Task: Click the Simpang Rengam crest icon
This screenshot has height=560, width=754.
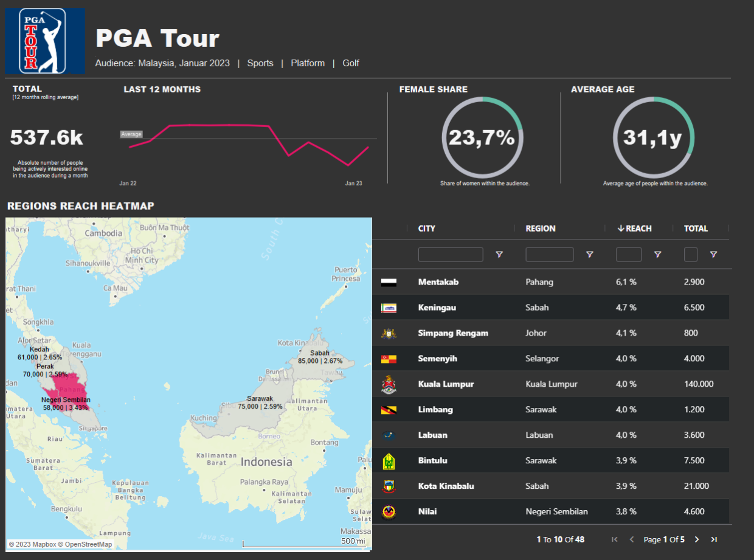Action: pyautogui.click(x=389, y=333)
